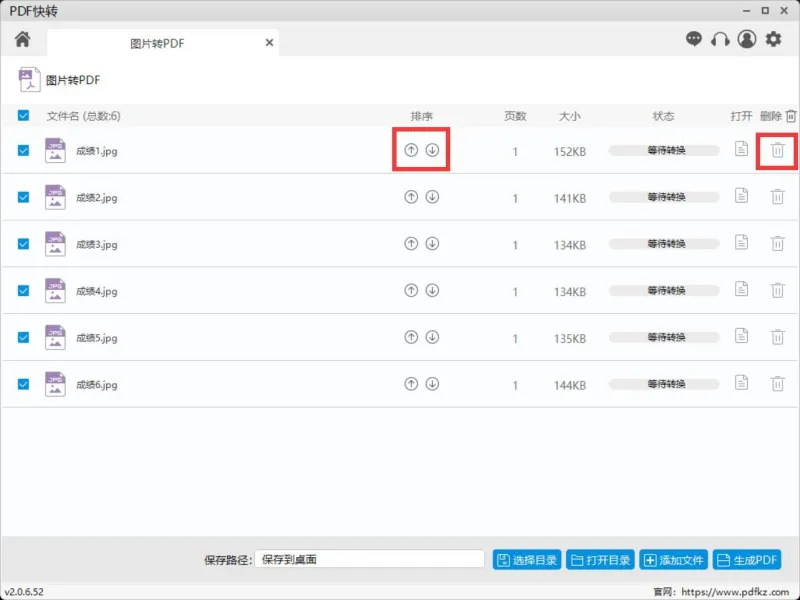Delete 成绩5.jpg from the list

[778, 337]
